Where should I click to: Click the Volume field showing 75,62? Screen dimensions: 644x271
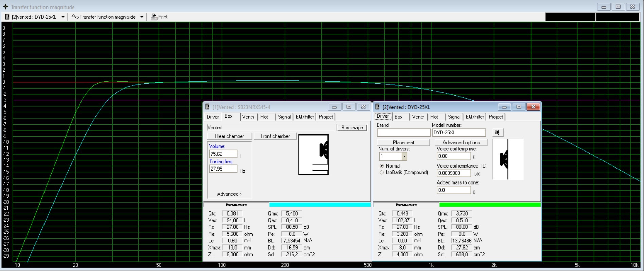coord(223,154)
